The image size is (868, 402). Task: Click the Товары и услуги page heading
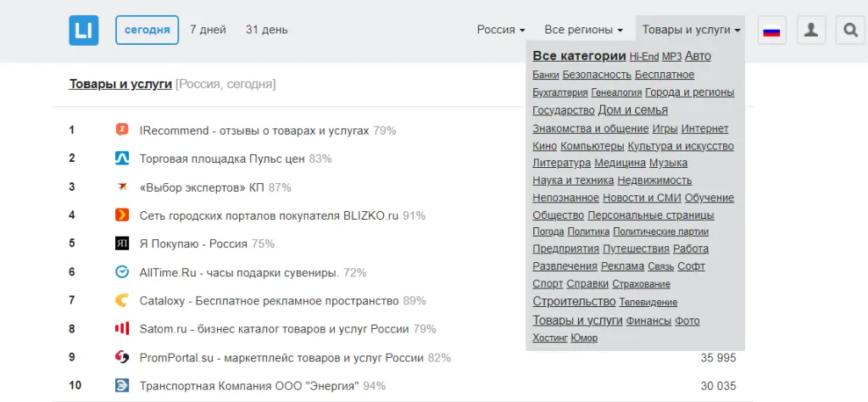pyautogui.click(x=120, y=85)
